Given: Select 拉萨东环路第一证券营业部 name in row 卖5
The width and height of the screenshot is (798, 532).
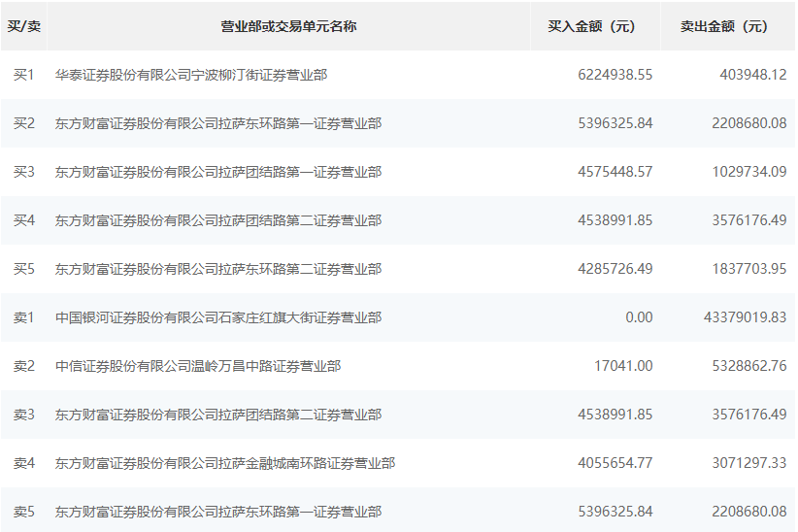Looking at the screenshot, I should (218, 512).
